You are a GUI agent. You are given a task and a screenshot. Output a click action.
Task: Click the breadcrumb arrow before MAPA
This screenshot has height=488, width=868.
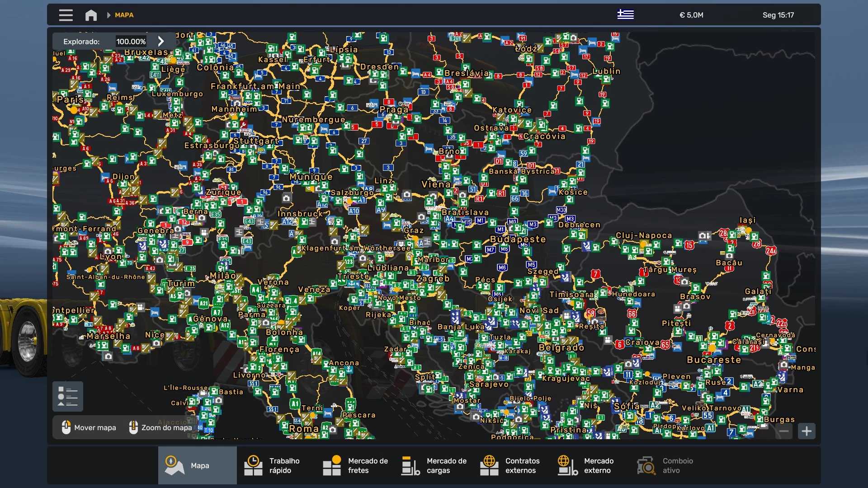(x=108, y=15)
